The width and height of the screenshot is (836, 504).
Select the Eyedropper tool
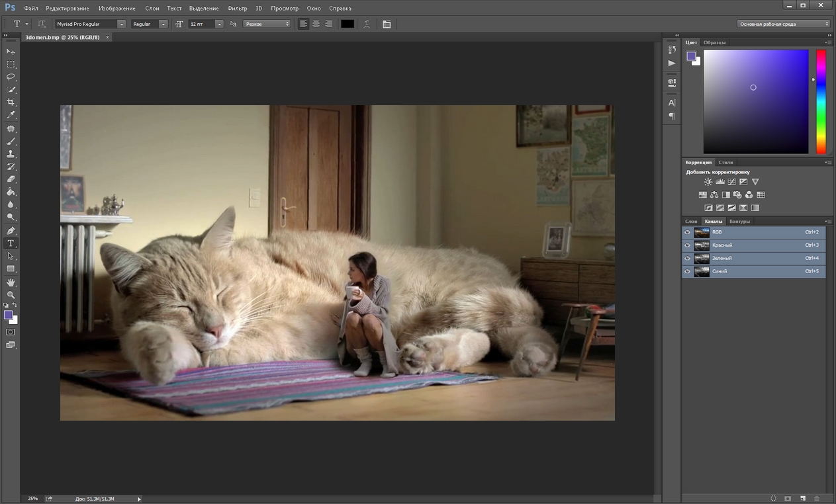tap(11, 115)
